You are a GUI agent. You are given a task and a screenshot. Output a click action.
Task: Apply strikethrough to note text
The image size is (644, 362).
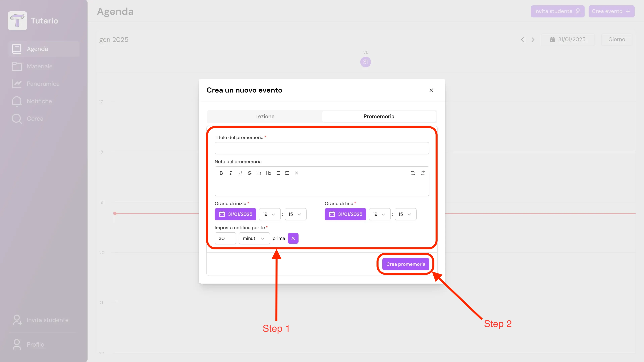249,173
